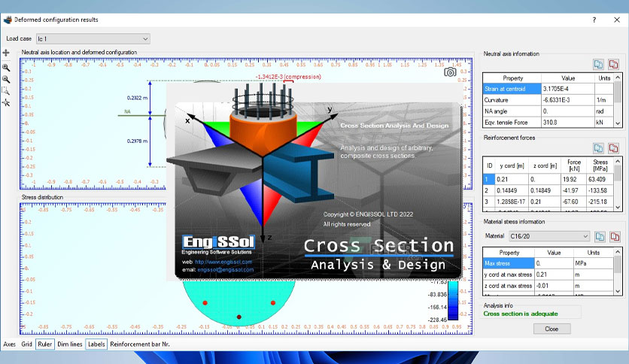Disable the Labels display option
Screen dimensions: 629x364
tap(96, 344)
